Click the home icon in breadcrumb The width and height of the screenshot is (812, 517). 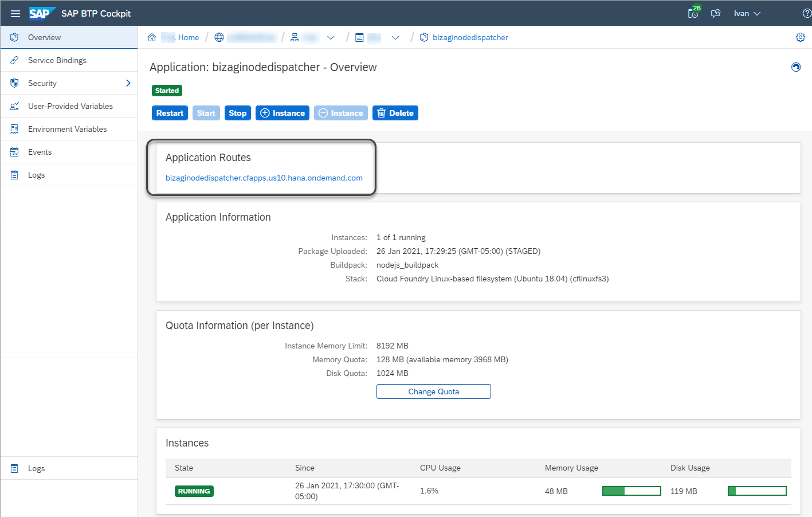(152, 37)
